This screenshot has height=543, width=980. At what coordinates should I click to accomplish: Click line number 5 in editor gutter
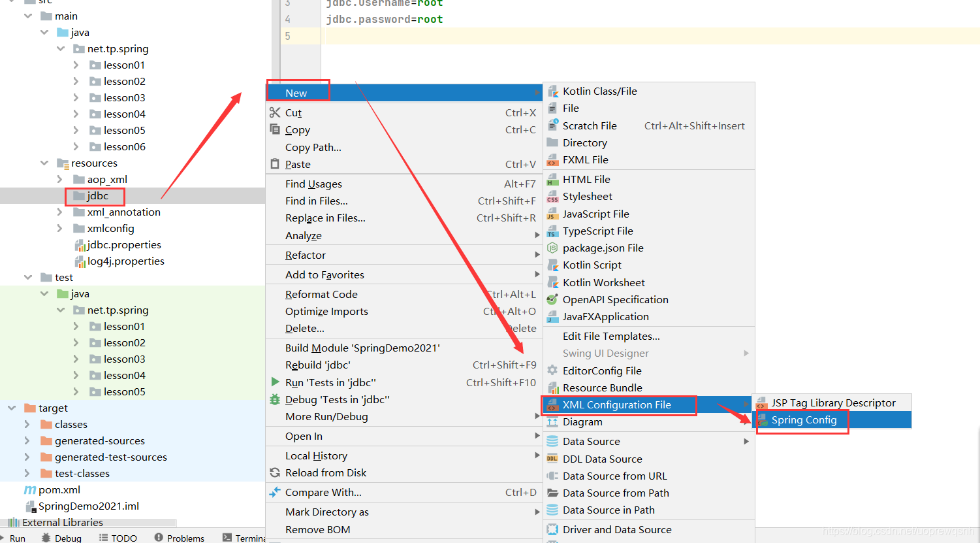tap(287, 36)
